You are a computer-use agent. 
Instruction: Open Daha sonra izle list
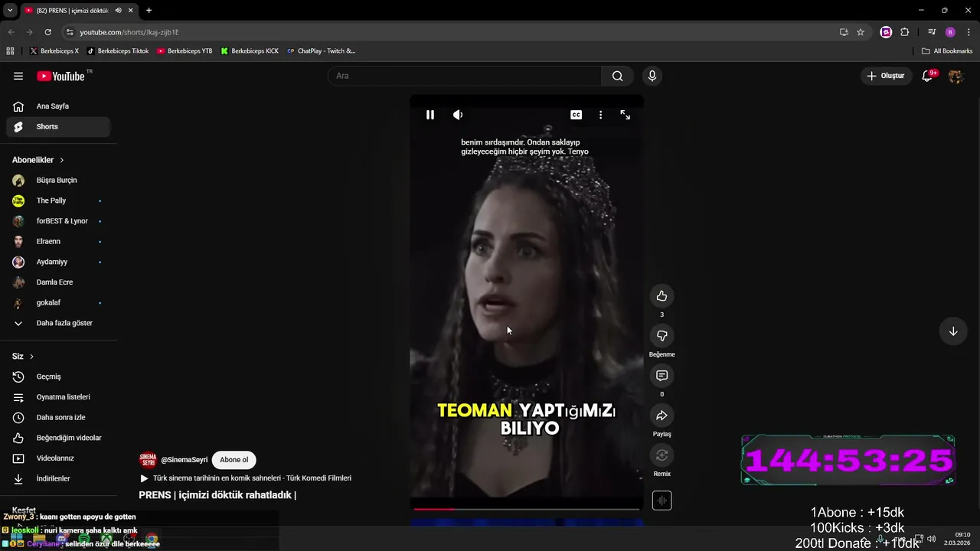pyautogui.click(x=58, y=417)
